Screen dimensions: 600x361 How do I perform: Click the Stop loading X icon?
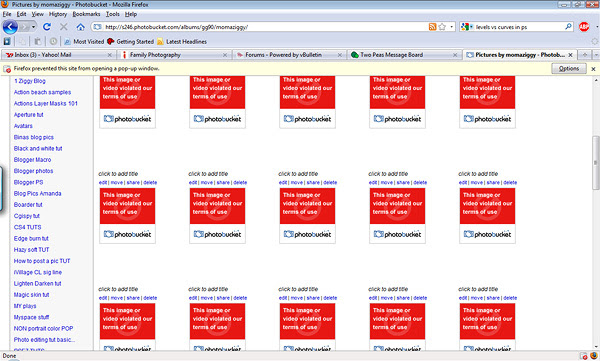pos(64,27)
